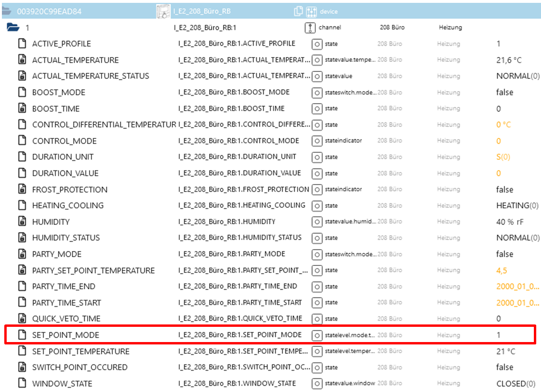Click the room '208 Büro' in the channel row
Viewport: 541px width, 392px height.
(x=392, y=27)
